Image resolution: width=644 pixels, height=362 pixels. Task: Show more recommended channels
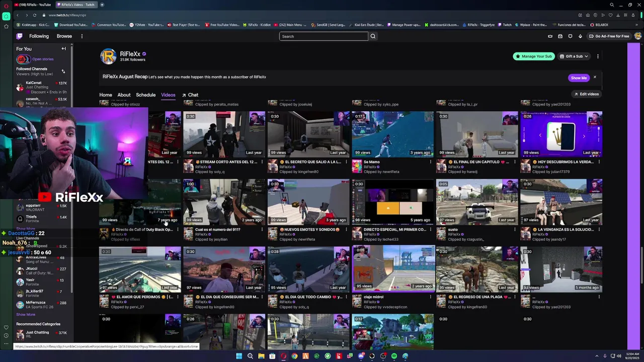[x=26, y=315]
